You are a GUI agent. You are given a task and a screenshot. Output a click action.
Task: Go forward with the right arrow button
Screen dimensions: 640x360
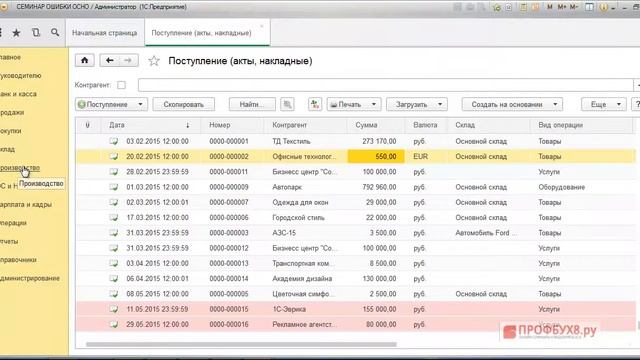(x=128, y=60)
